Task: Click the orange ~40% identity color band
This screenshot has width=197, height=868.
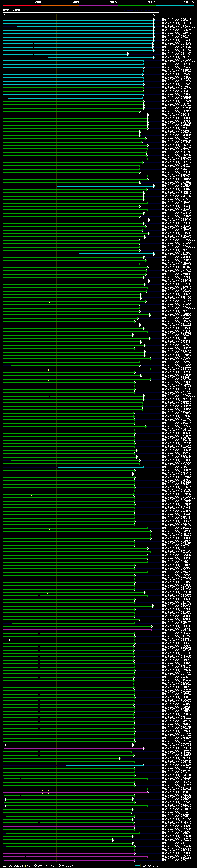Action: point(60,6)
